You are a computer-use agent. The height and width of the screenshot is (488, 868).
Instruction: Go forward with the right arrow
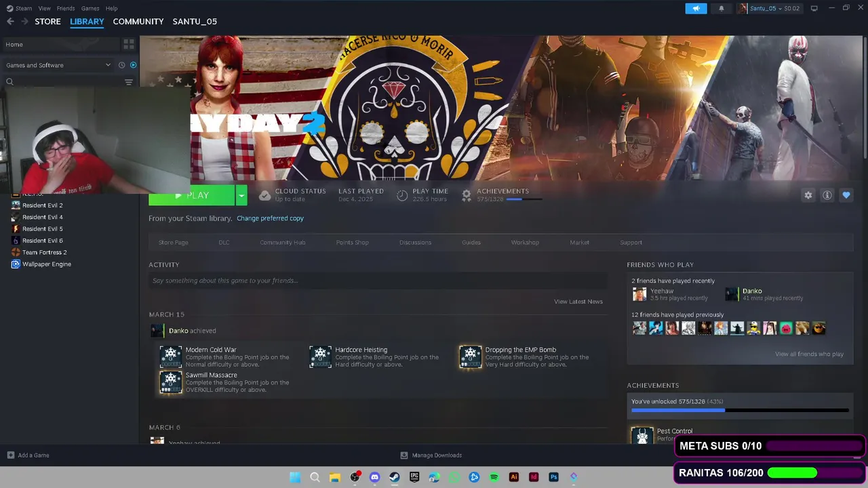(x=24, y=22)
